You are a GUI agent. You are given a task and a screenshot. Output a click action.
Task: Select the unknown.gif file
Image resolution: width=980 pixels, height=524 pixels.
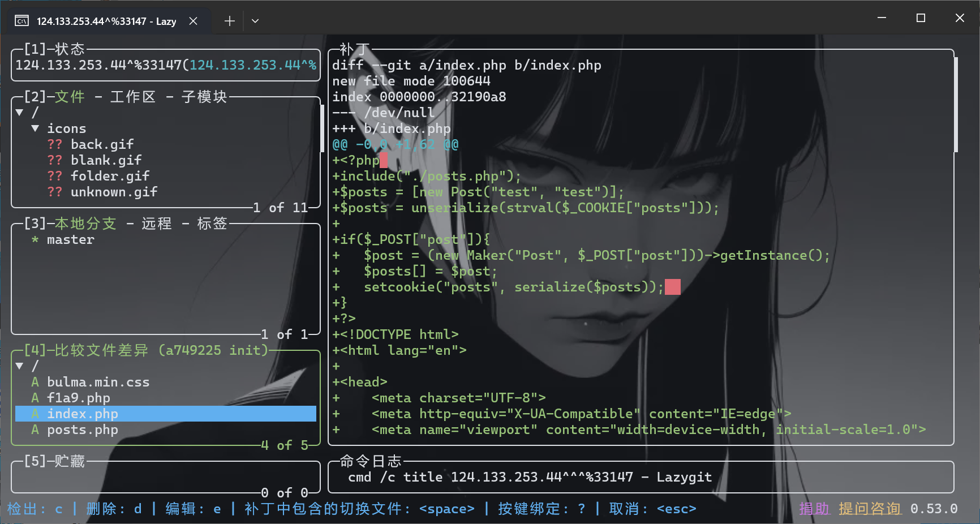click(114, 192)
